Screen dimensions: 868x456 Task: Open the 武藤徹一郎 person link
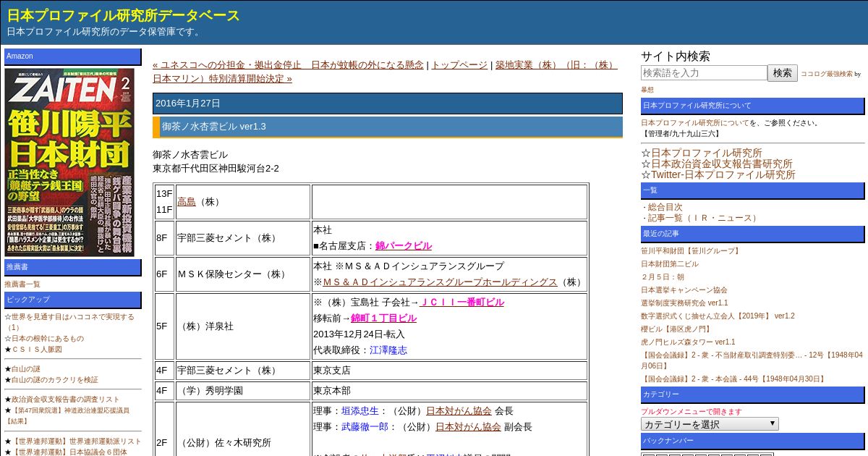pyautogui.click(x=365, y=426)
